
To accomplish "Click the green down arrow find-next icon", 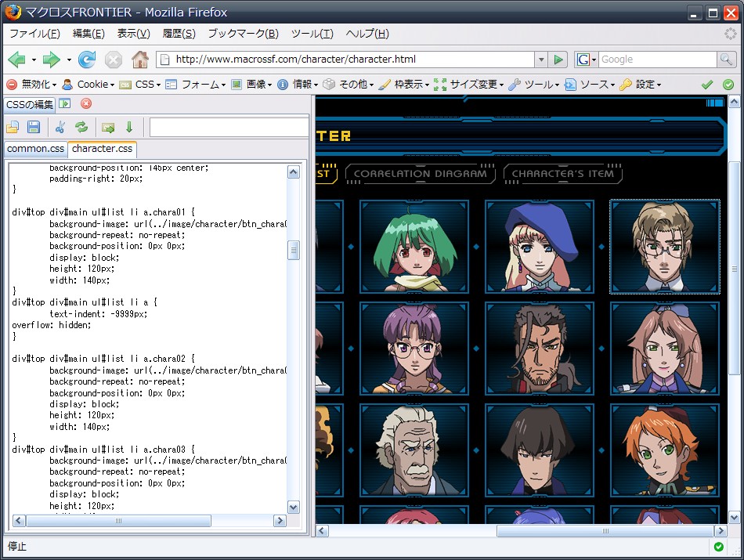I will [x=129, y=127].
